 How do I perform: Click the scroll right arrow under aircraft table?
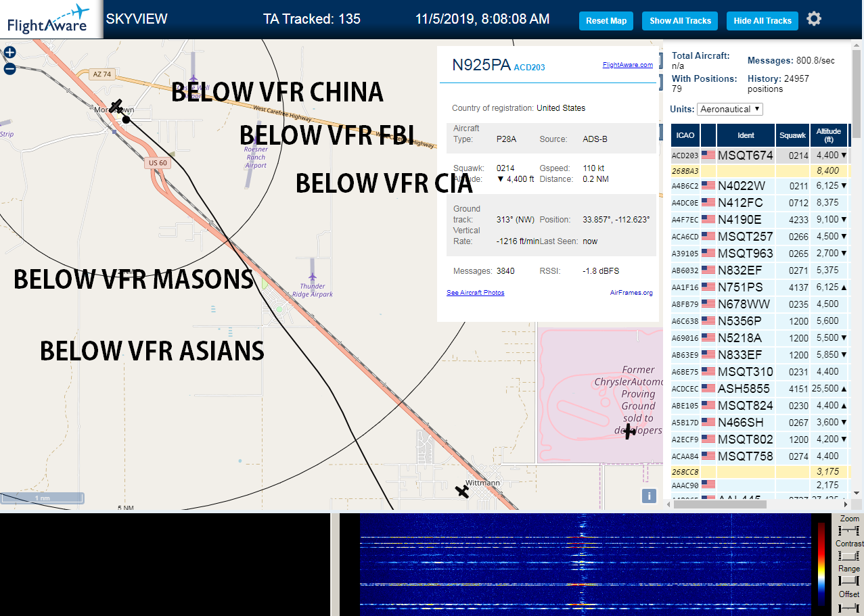coord(844,504)
